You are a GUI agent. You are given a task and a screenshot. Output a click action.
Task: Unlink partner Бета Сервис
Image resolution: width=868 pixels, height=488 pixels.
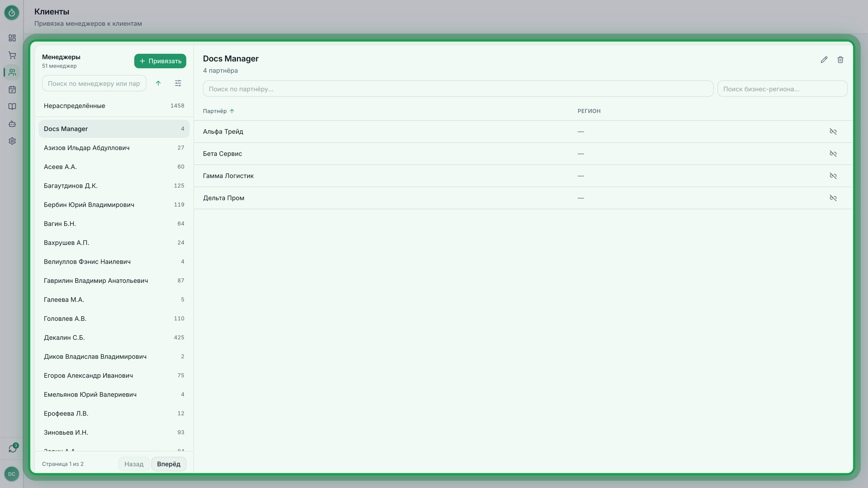pos(833,154)
